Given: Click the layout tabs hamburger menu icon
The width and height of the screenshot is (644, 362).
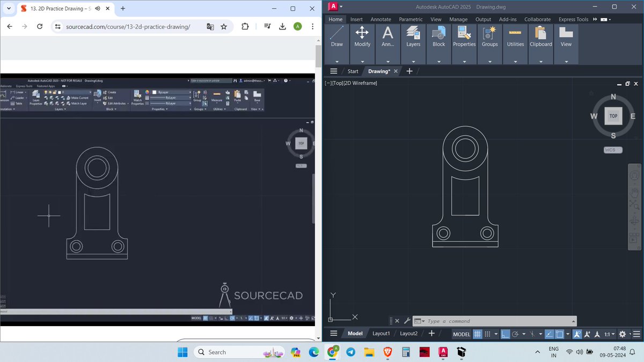Looking at the screenshot, I should pyautogui.click(x=333, y=334).
